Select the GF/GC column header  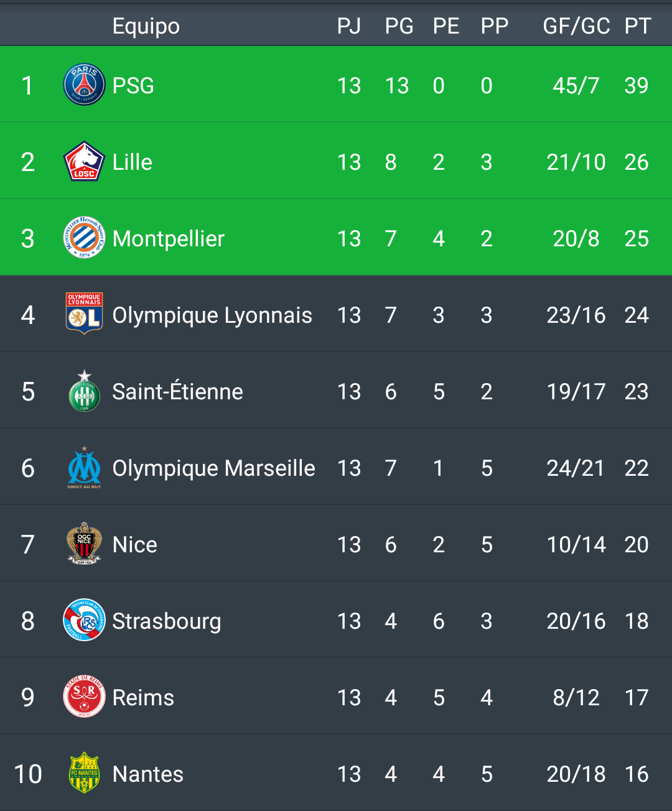576,26
